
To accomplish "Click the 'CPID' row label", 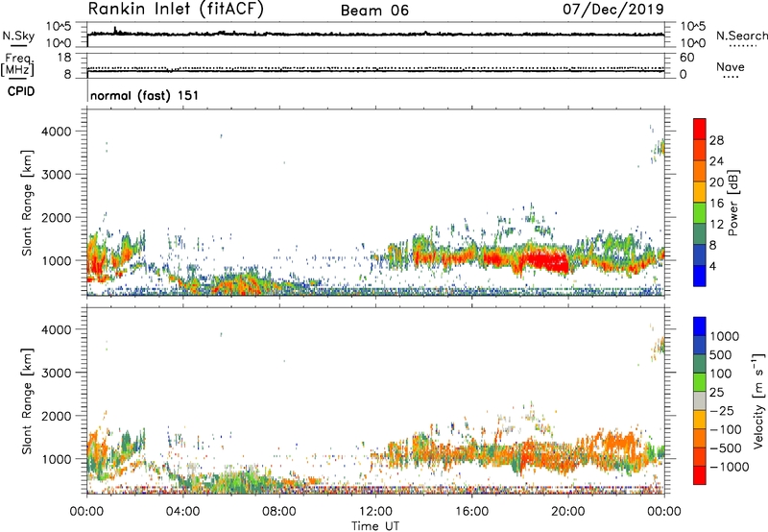I will click(21, 91).
